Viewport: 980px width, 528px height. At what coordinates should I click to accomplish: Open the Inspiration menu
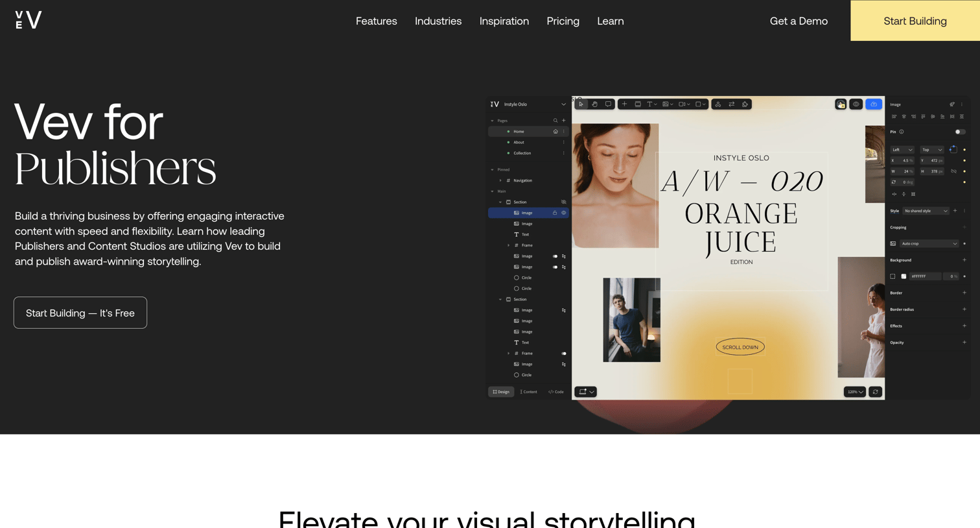pyautogui.click(x=504, y=21)
